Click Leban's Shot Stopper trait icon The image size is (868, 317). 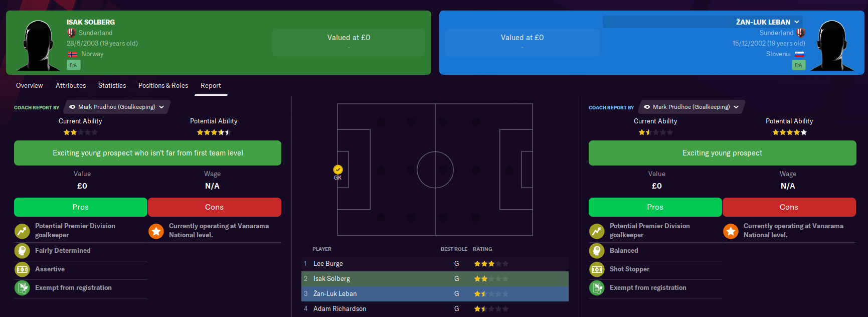point(597,269)
